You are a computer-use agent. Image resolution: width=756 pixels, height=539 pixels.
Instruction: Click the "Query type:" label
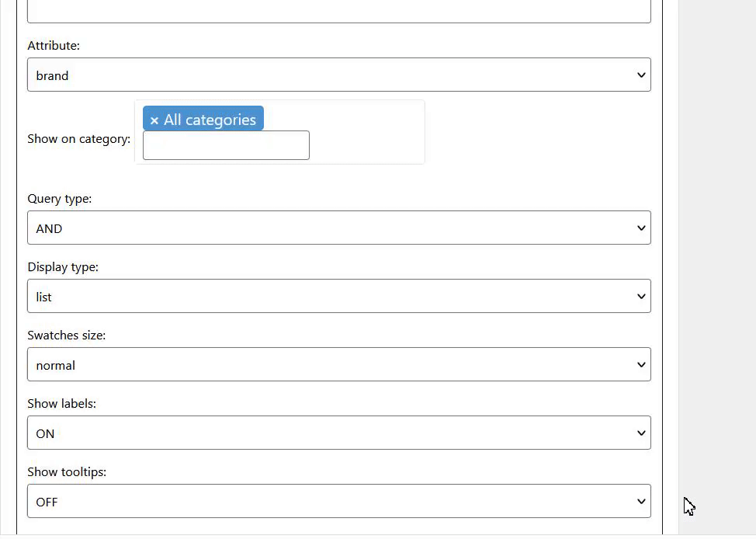point(60,199)
